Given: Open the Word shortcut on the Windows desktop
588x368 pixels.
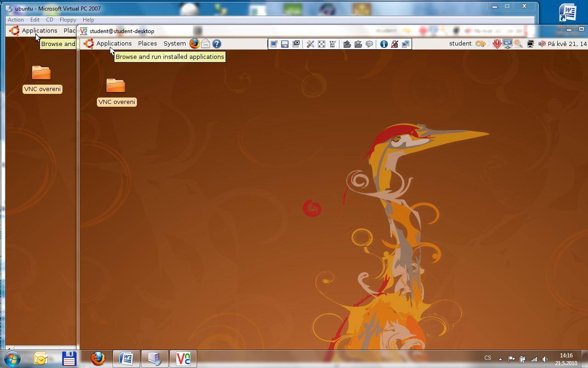Looking at the screenshot, I should (568, 12).
